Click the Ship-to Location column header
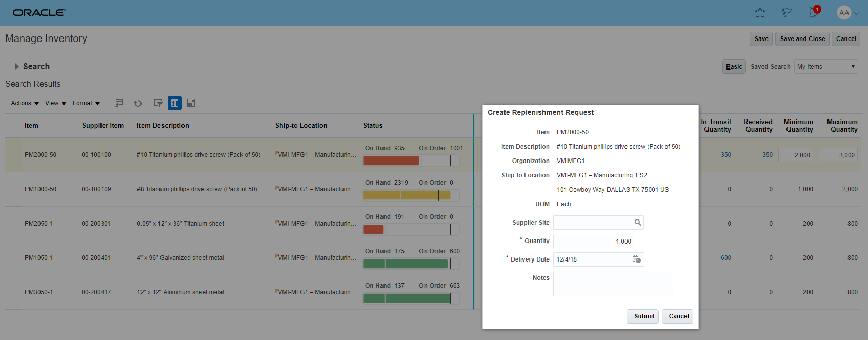The image size is (868, 340). pyautogui.click(x=301, y=126)
